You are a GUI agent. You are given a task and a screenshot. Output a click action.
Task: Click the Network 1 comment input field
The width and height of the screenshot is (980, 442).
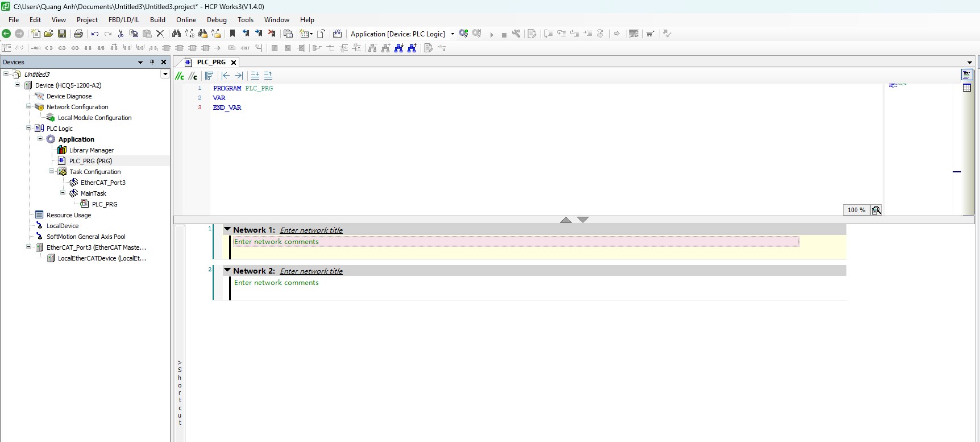tap(516, 242)
